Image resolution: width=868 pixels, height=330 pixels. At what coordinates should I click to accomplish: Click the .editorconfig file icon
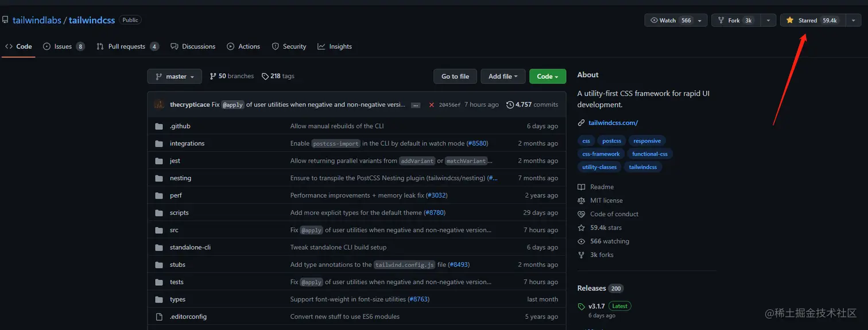click(x=159, y=316)
